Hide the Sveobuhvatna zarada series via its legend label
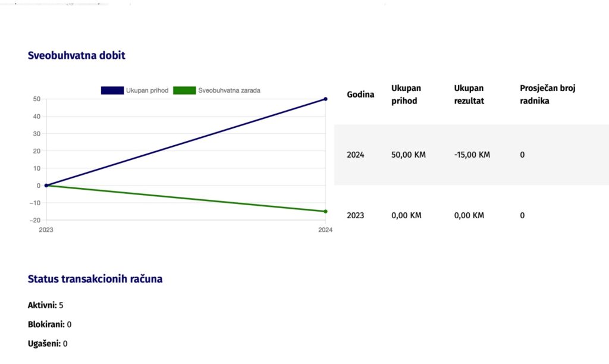This screenshot has height=364, width=609. (229, 90)
